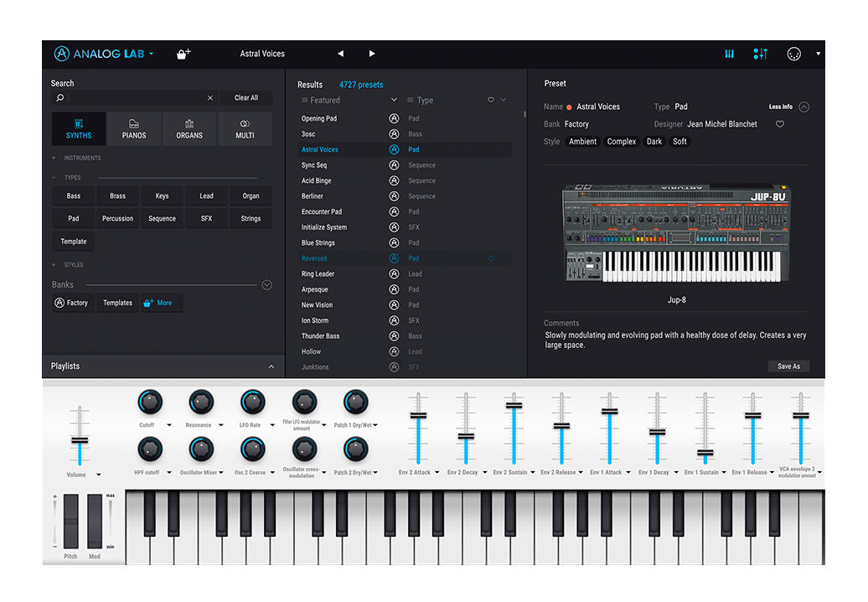Click the Ambient style tag
Viewport: 868px width, 602px height.
point(583,142)
